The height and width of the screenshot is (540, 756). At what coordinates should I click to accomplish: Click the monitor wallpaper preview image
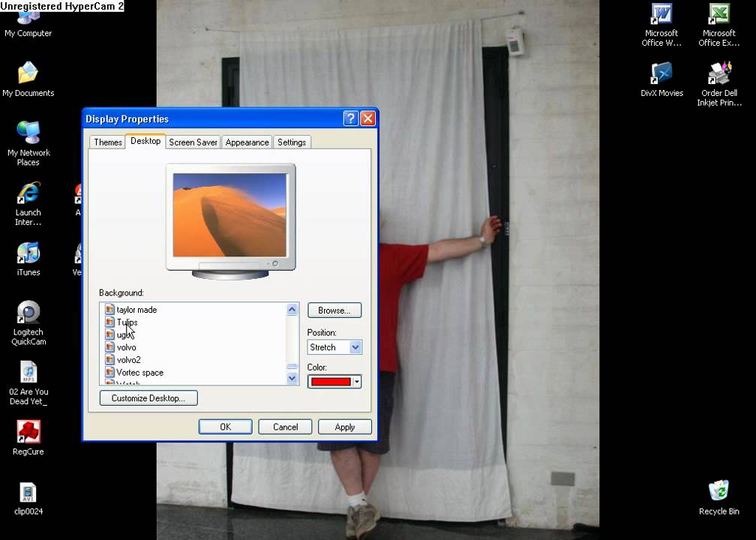tap(229, 215)
